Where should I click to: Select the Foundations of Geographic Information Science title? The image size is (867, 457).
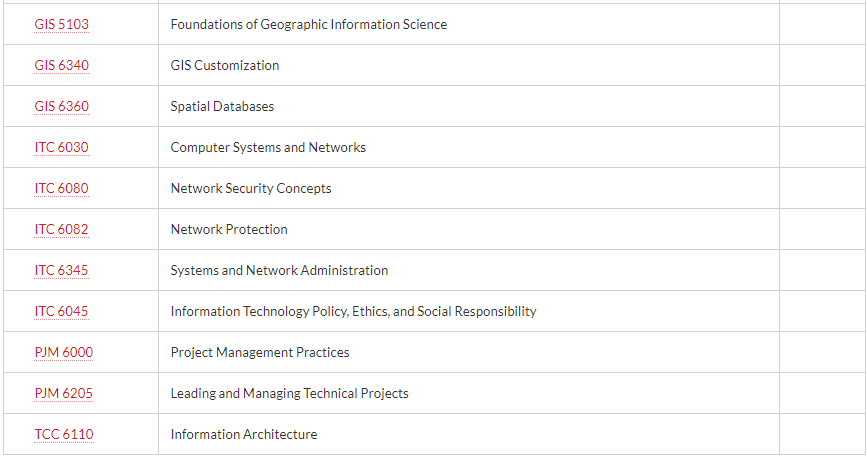[309, 24]
